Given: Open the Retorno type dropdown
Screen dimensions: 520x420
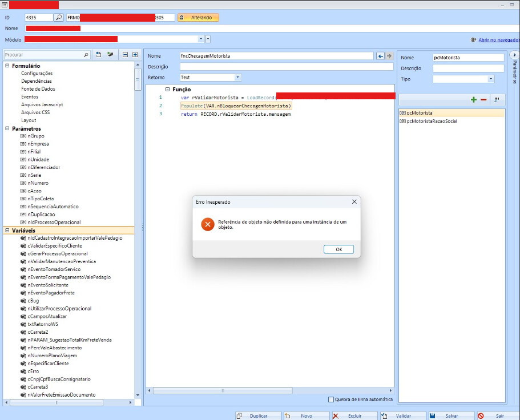Looking at the screenshot, I should (x=237, y=77).
